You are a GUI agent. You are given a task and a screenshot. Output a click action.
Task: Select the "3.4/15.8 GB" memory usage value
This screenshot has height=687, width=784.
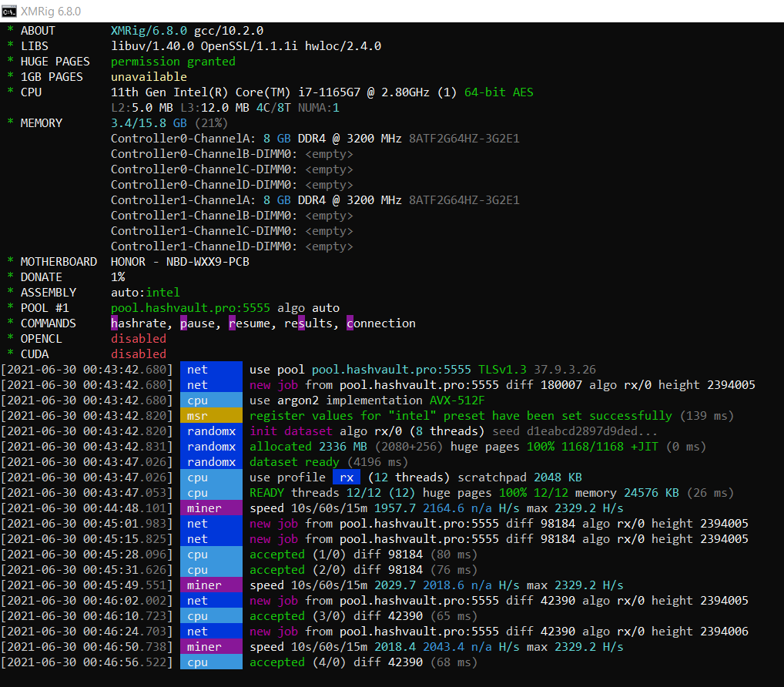(149, 123)
